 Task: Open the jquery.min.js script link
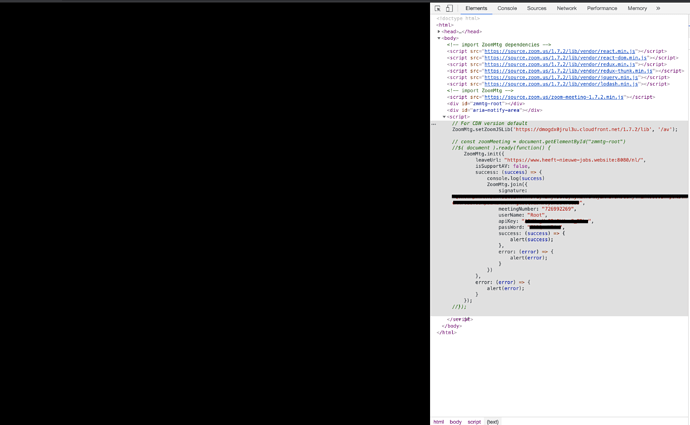click(x=561, y=78)
